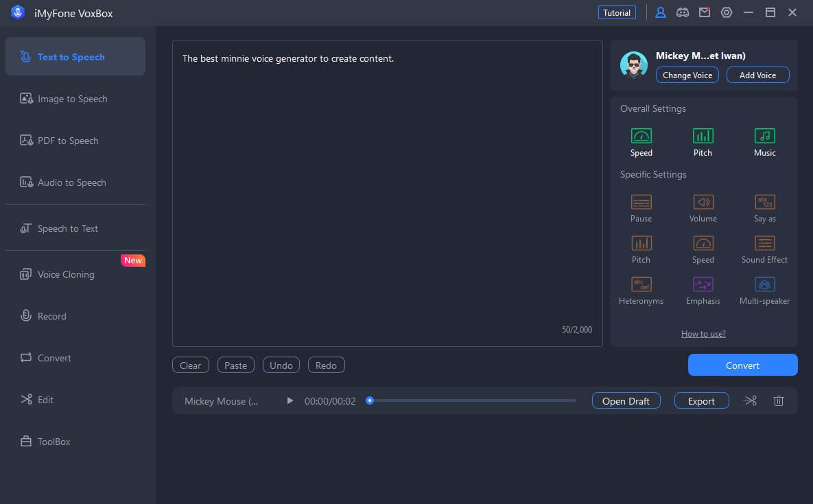Image resolution: width=813 pixels, height=504 pixels.
Task: Switch to Image to Speech
Action: 75,99
